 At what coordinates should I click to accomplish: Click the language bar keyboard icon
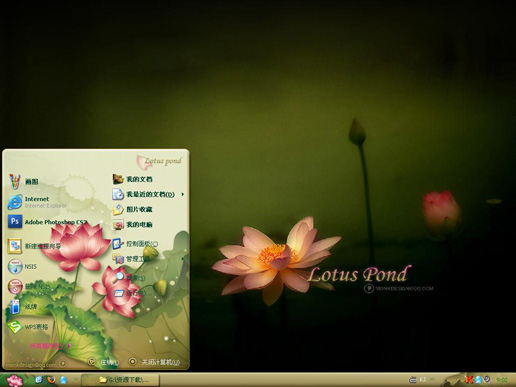point(413,380)
